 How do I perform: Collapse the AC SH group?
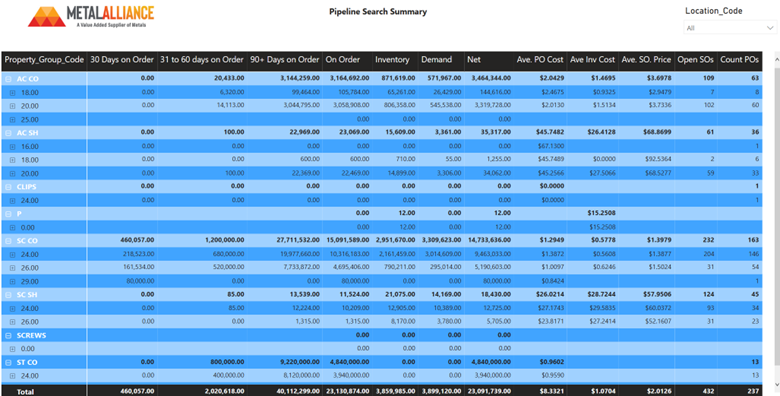tap(8, 132)
